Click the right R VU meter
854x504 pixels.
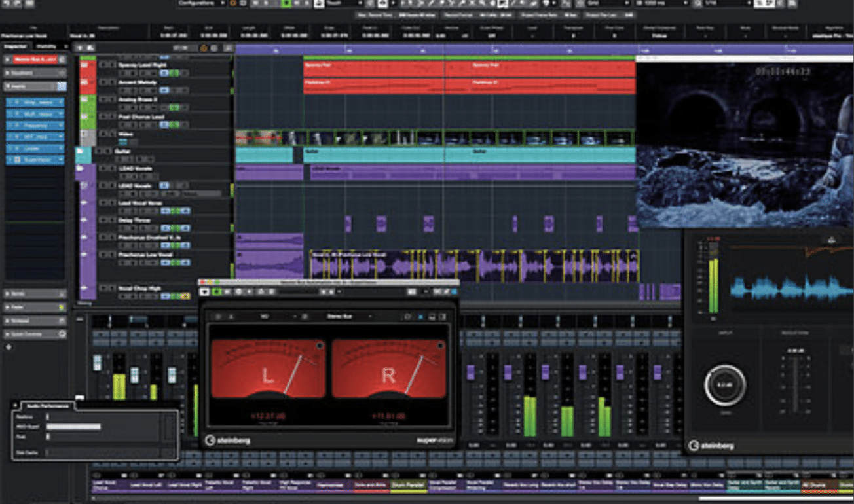[388, 369]
